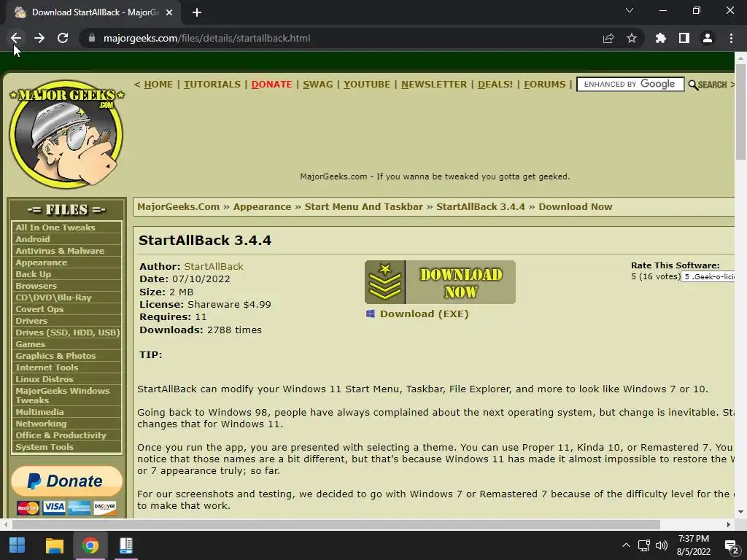Open TUTORIALS in the top navigation
This screenshot has height=560, width=747.
[212, 85]
